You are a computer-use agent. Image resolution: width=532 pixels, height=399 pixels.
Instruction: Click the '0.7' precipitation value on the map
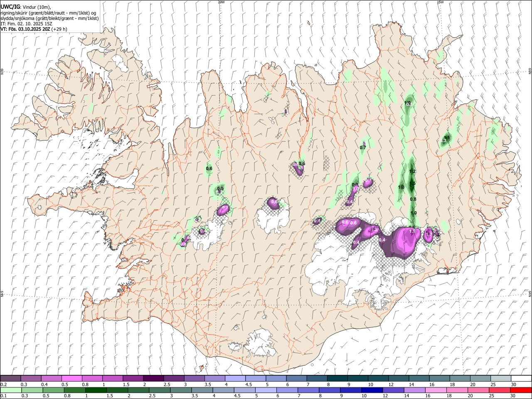click(x=363, y=148)
